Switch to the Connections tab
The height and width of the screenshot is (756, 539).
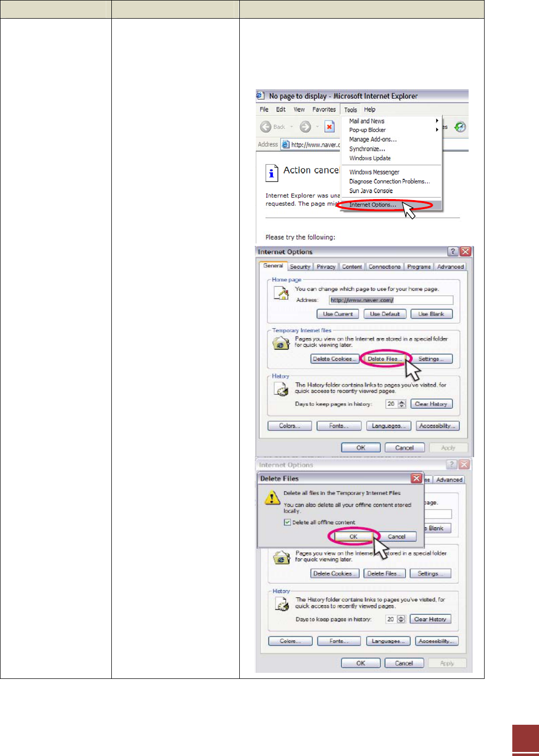(384, 267)
